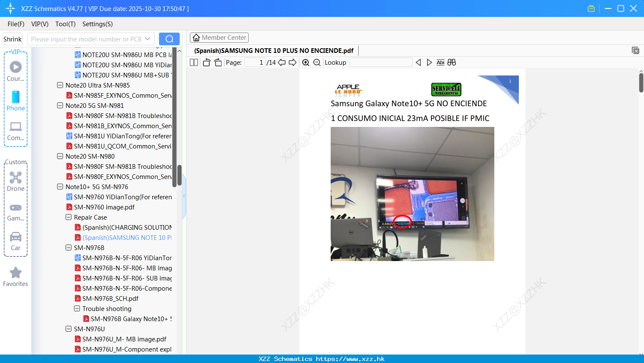The height and width of the screenshot is (363, 644).
Task: Open the Settings(S) menu
Action: (98, 24)
